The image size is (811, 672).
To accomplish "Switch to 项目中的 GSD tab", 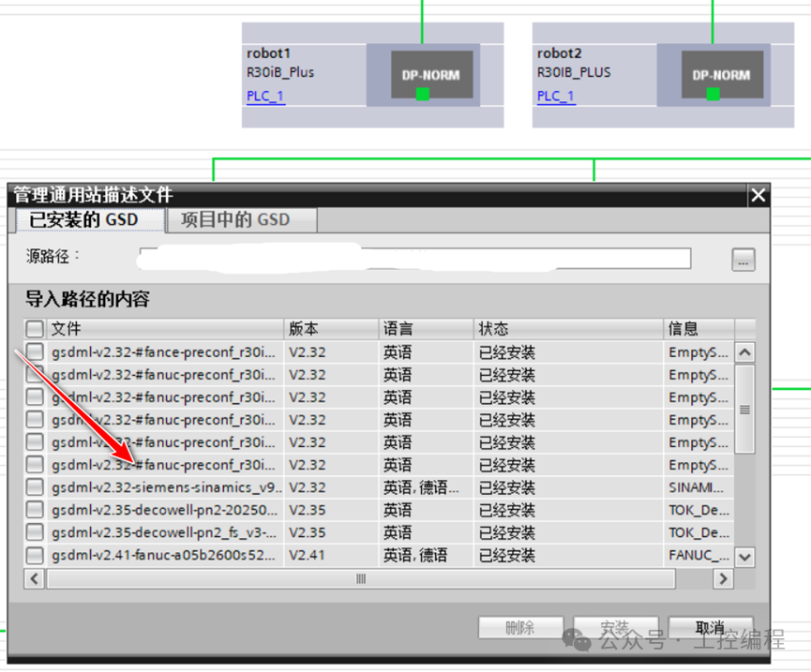I will pyautogui.click(x=242, y=220).
